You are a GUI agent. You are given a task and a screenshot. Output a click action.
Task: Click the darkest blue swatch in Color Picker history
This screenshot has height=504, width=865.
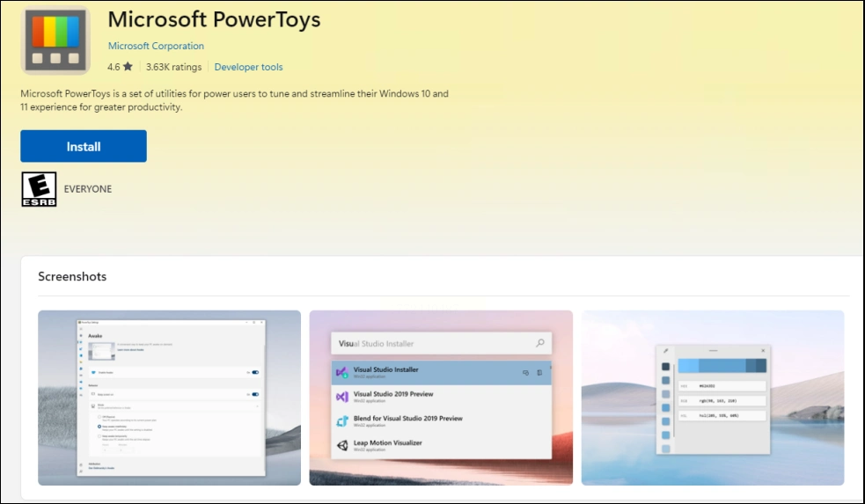click(x=665, y=367)
